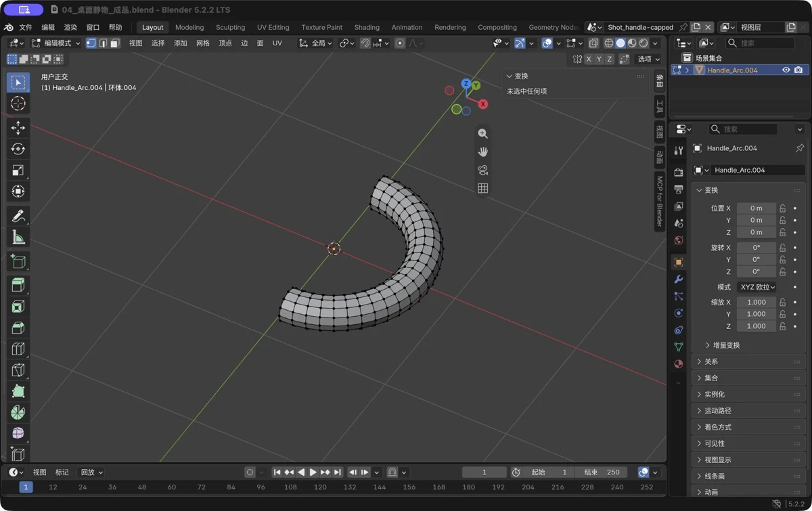
Task: Open the 文件 menu
Action: (x=26, y=28)
